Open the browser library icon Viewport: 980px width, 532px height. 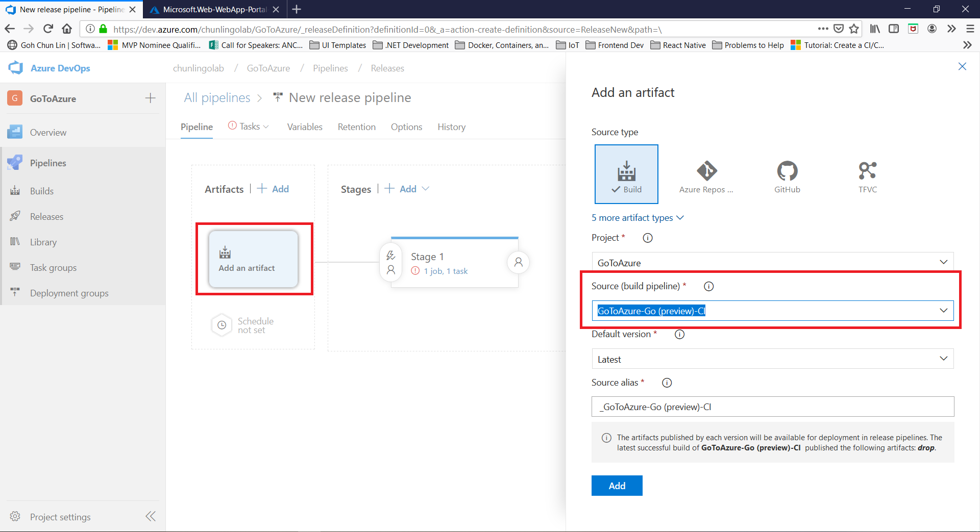point(875,29)
